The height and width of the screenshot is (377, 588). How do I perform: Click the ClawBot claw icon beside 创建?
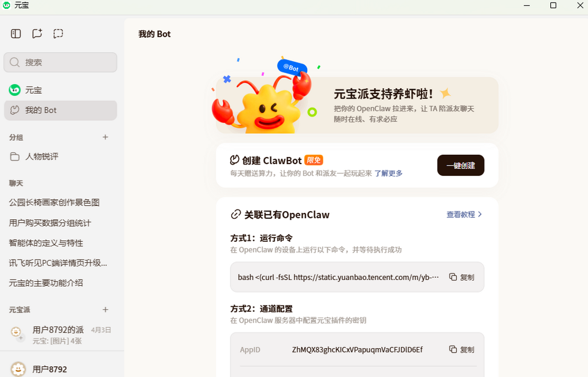click(235, 160)
